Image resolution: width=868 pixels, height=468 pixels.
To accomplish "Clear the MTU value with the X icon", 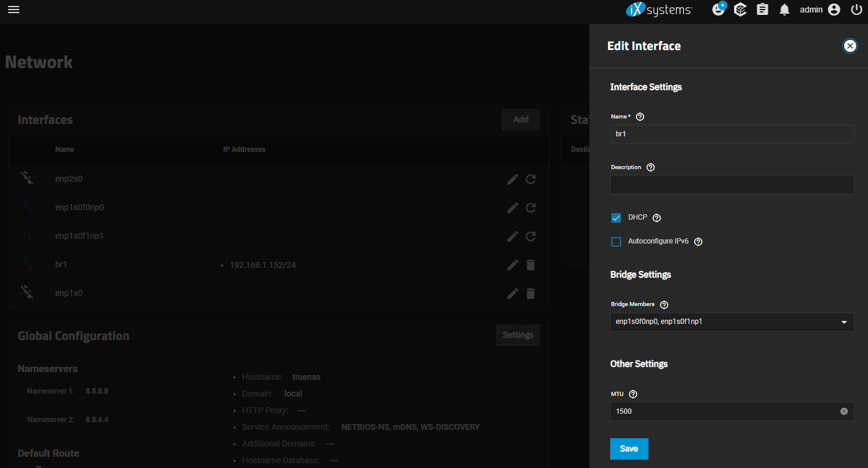I will (844, 411).
